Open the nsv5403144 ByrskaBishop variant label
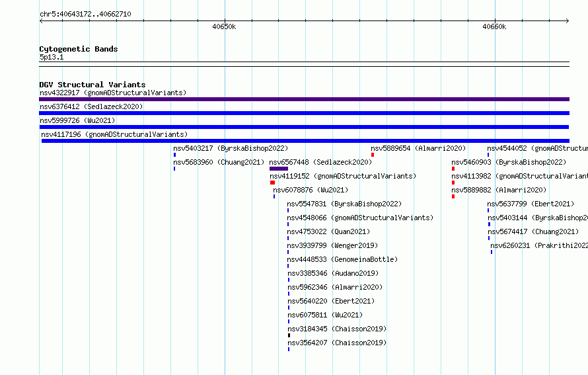588x375 pixels. tap(538, 218)
